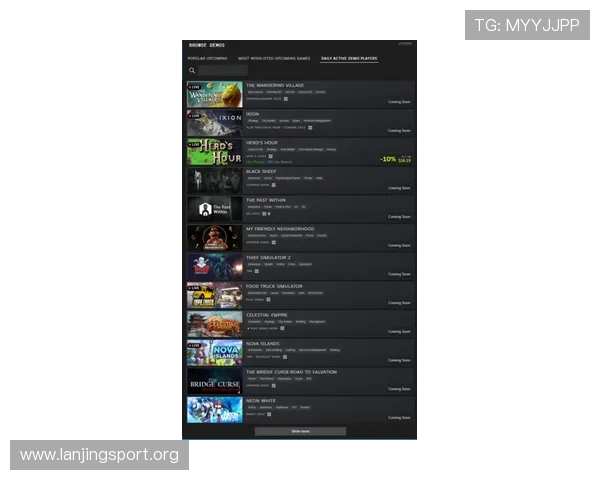The image size is (600, 480).
Task: Click Thief Simulator 2 thumbnail image
Action: (215, 266)
